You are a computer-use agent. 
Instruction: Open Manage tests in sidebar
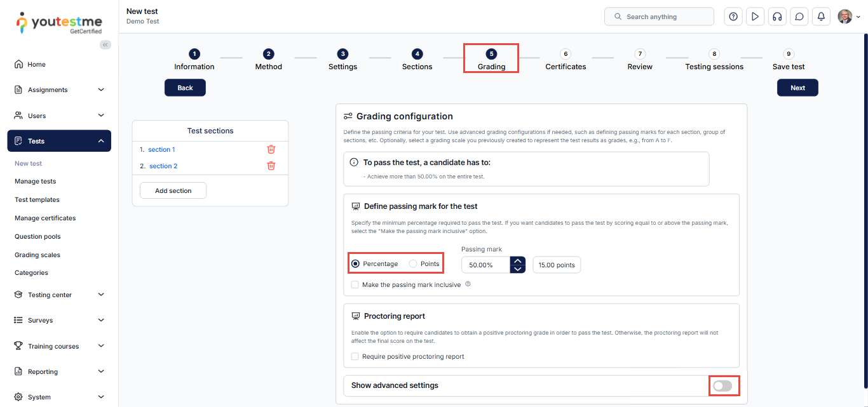pos(36,182)
